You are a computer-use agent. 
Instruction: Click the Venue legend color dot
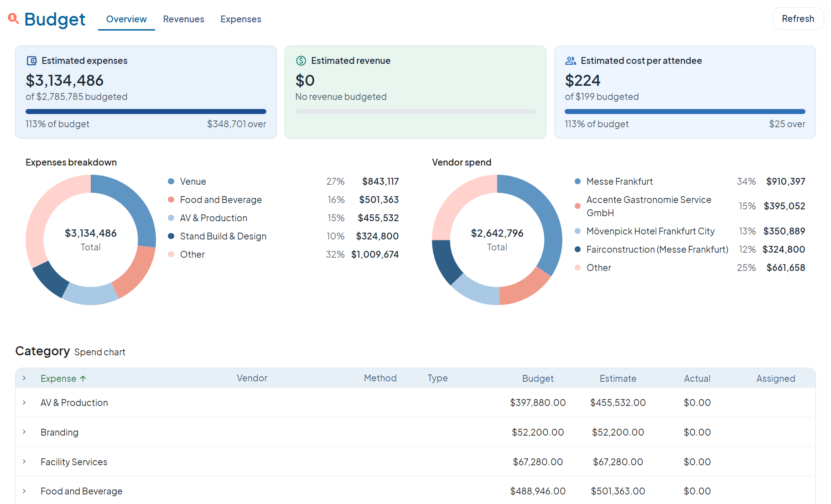pos(171,182)
